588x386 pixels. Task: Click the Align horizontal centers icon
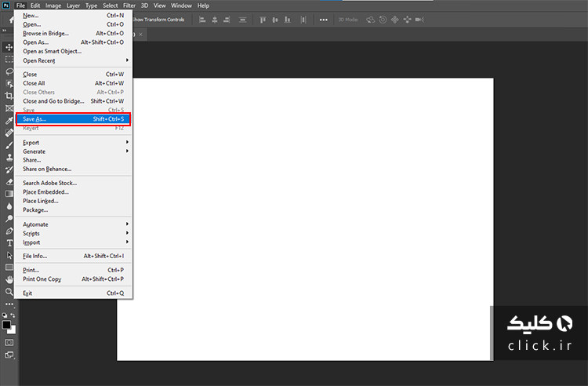tap(215, 20)
